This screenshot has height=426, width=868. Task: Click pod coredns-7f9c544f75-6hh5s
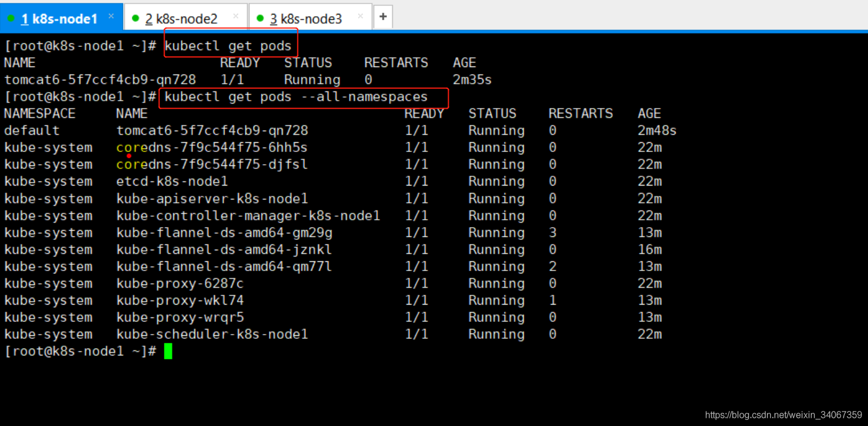click(212, 147)
